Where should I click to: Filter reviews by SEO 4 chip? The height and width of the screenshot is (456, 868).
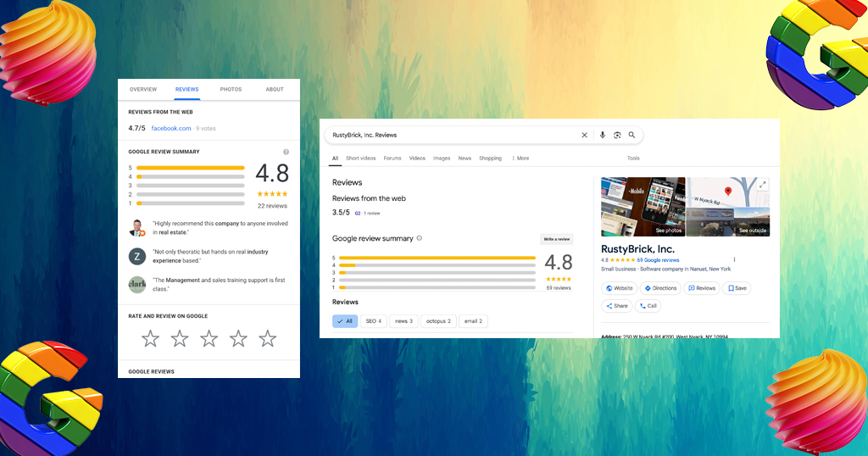374,321
